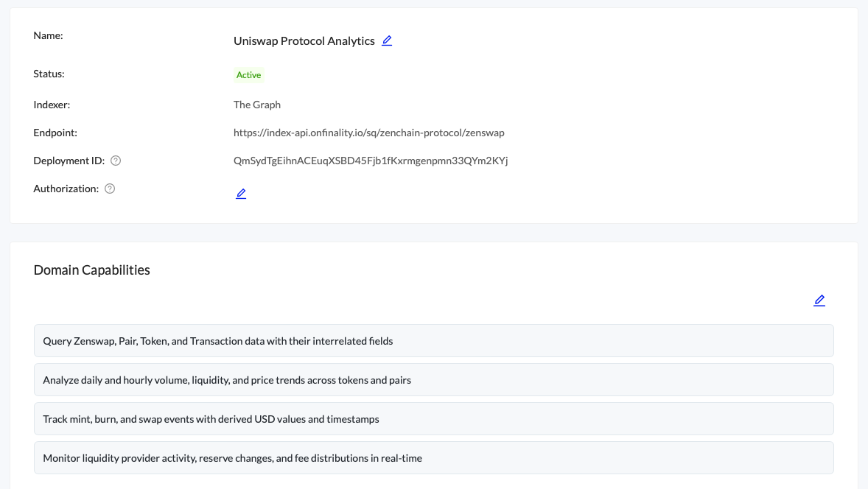Viewport: 868px width, 489px height.
Task: Click the Uniswap Protocol Analytics name text
Action: (304, 41)
